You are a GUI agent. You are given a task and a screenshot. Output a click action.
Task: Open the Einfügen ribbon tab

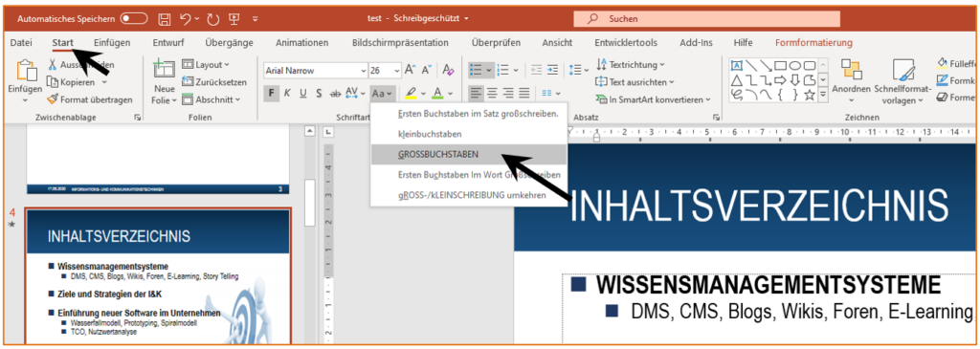click(112, 42)
